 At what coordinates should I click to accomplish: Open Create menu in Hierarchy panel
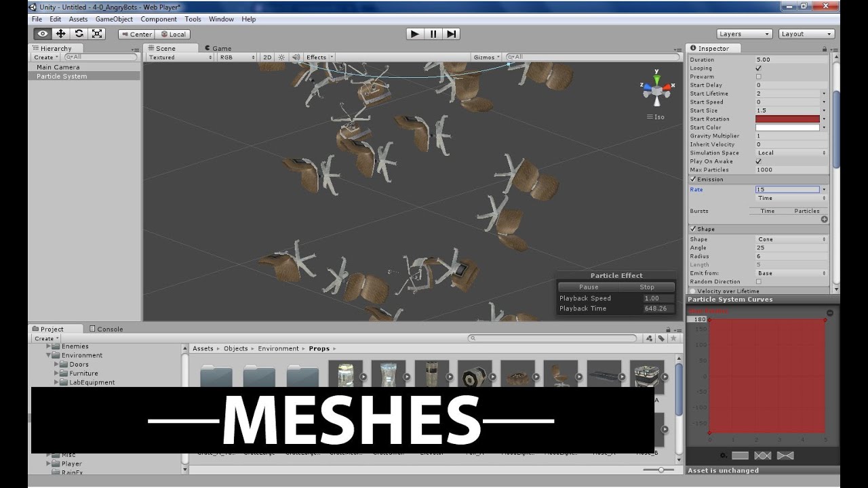coord(46,58)
